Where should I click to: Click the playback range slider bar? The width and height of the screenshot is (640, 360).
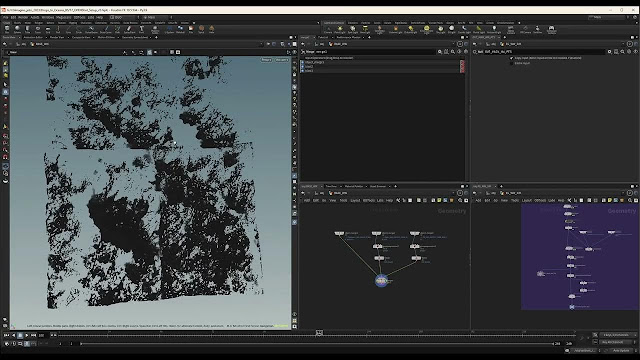pos(317,344)
